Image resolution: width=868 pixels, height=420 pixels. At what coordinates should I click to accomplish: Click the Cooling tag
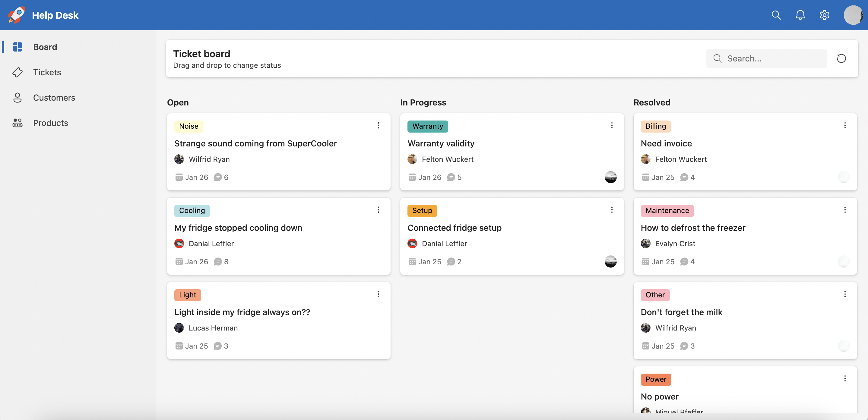tap(192, 211)
